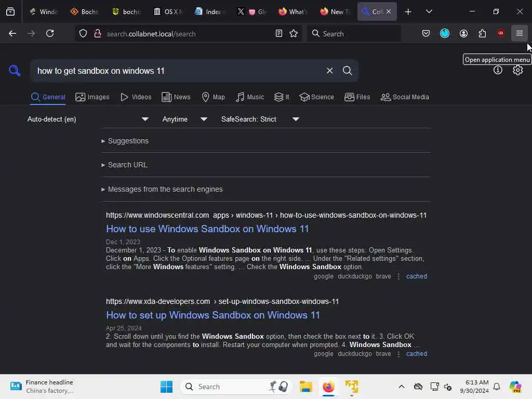This screenshot has height=399, width=532.
Task: Switch to the What's browser tab
Action: pyautogui.click(x=293, y=11)
